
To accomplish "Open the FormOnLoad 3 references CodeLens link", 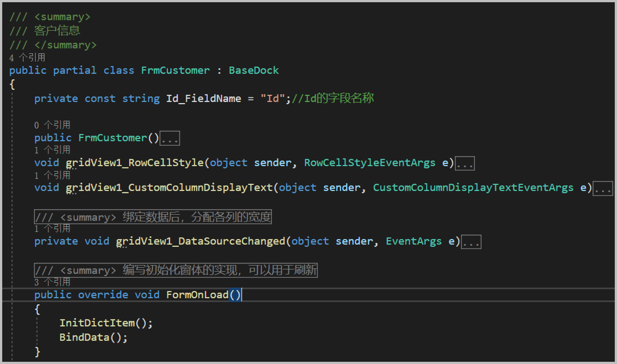I will coord(52,282).
